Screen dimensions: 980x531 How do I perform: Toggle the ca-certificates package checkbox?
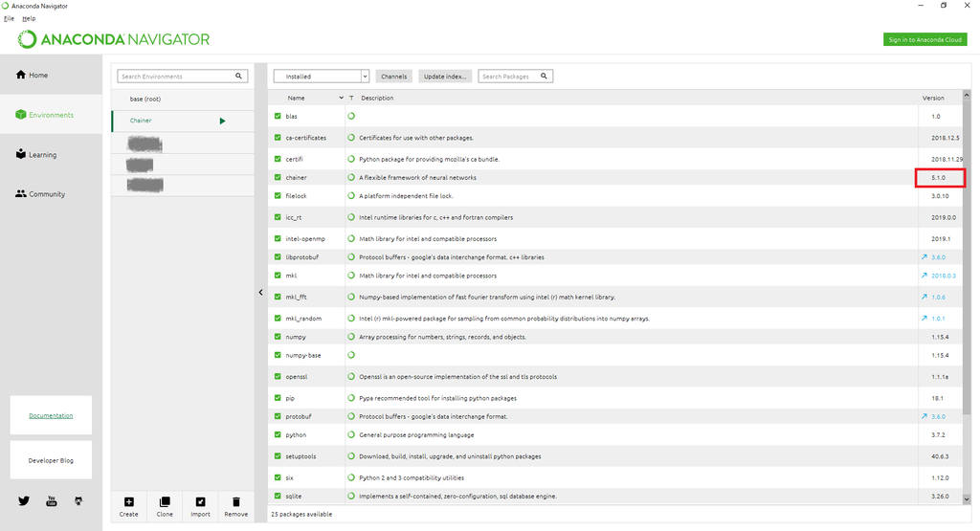coord(278,138)
